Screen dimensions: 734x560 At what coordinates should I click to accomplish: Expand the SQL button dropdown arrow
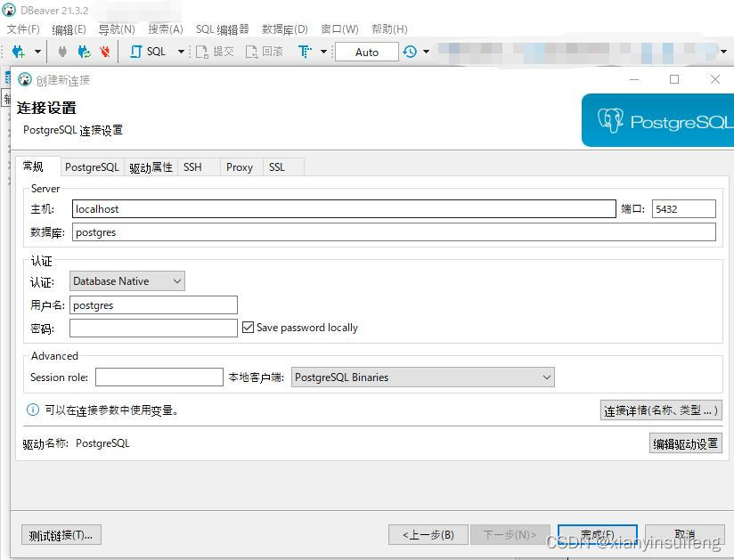click(x=181, y=52)
